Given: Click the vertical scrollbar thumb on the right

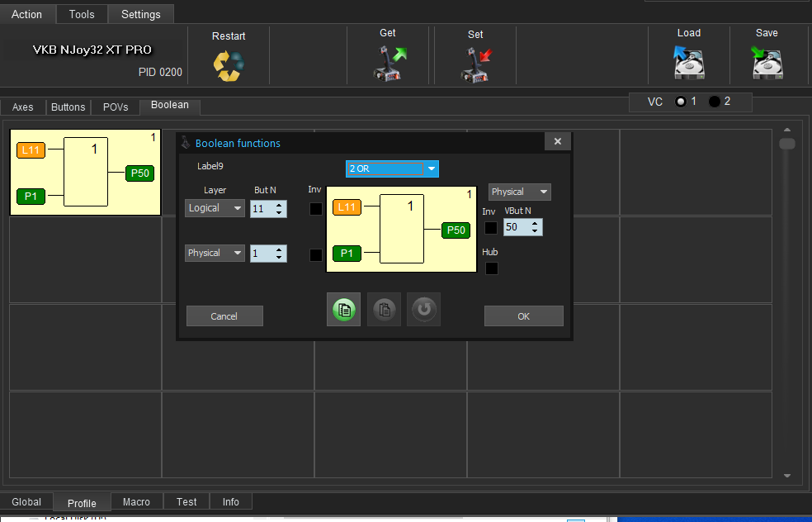Looking at the screenshot, I should coord(787,144).
